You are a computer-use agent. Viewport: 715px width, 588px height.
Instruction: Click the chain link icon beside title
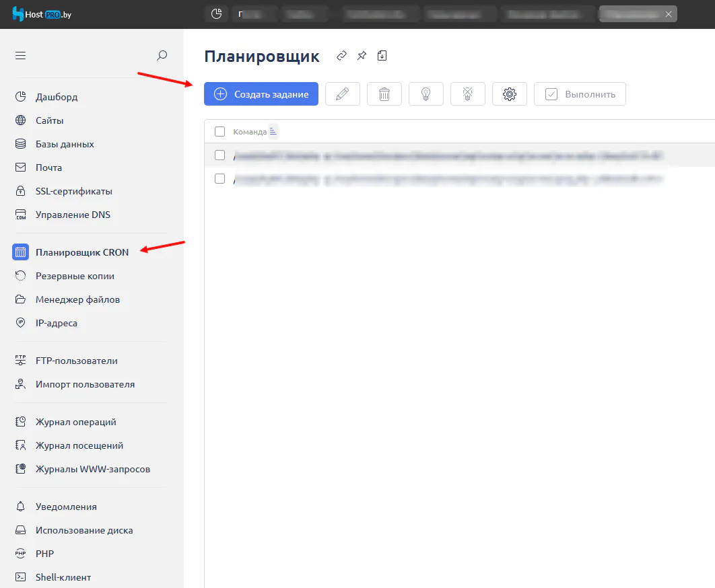click(x=341, y=56)
